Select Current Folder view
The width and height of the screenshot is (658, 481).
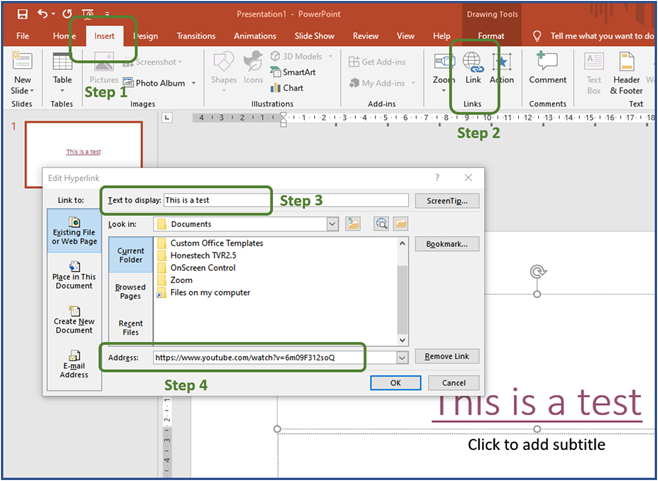(x=131, y=255)
